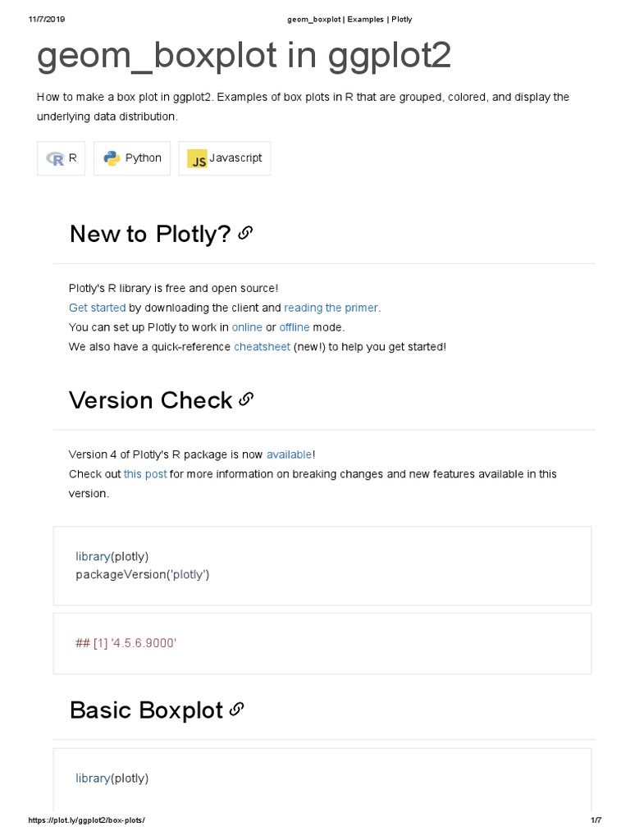Click the yellow JS Javascript icon
The height and width of the screenshot is (840, 630).
[x=197, y=159]
